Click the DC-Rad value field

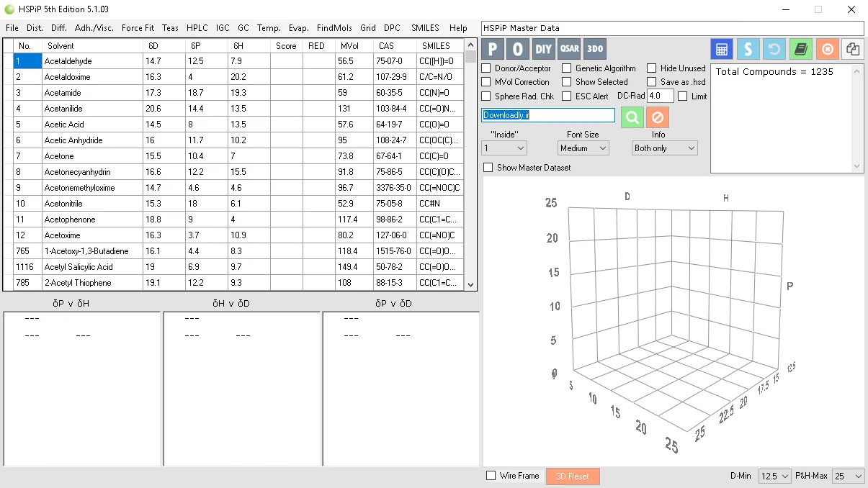pos(661,96)
